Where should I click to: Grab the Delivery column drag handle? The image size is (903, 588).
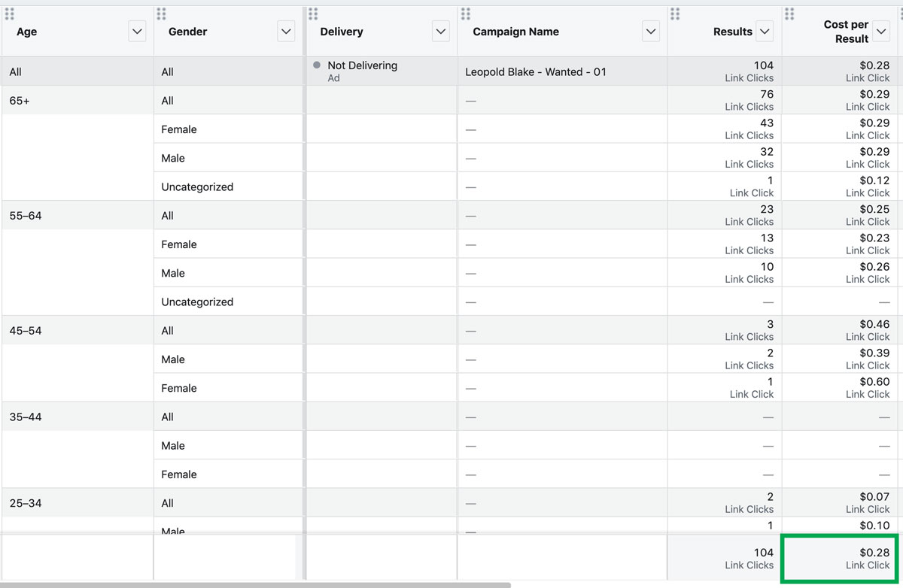tap(313, 14)
